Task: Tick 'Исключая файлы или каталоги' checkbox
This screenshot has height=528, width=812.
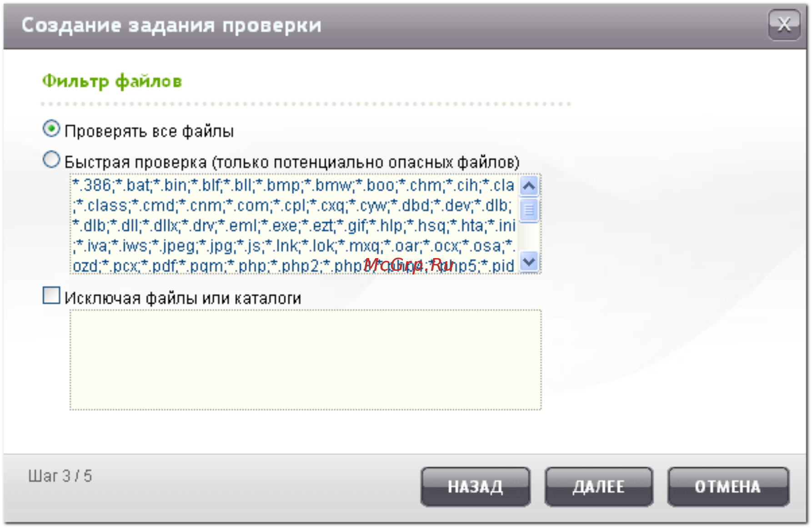Action: [51, 295]
